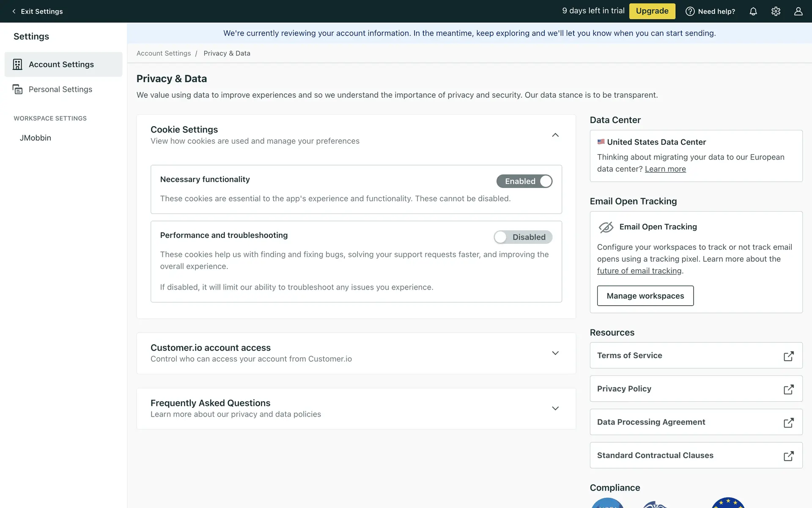Viewport: 812px width, 508px height.
Task: Click the Email Open Tracking crossed-eye icon
Action: coord(606,227)
